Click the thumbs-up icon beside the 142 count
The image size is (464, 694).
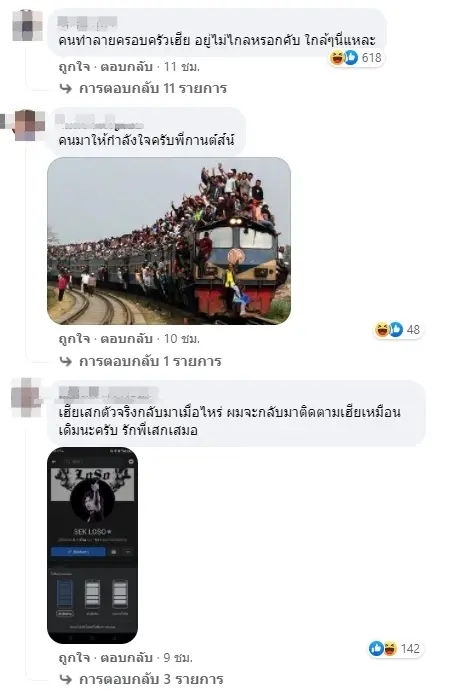click(x=376, y=648)
